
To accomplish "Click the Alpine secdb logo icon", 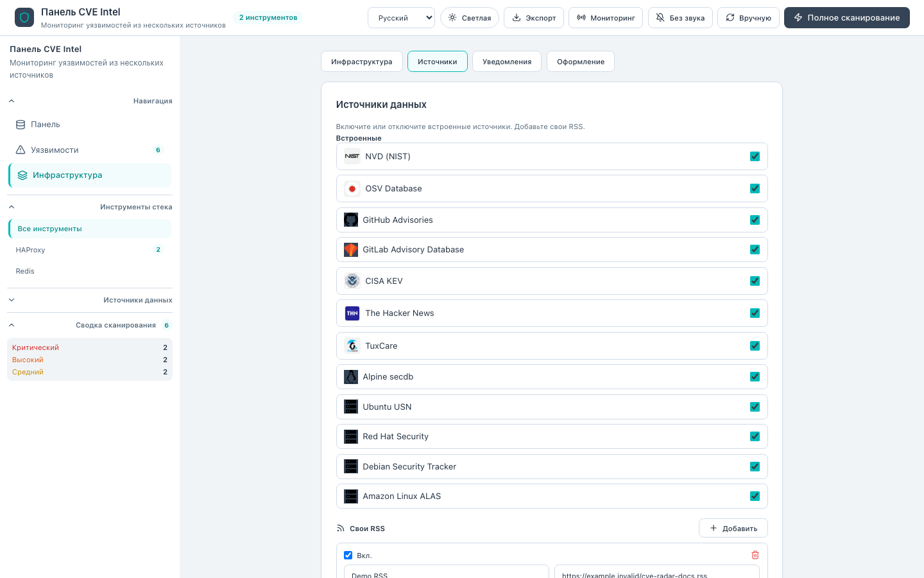I will 351,377.
